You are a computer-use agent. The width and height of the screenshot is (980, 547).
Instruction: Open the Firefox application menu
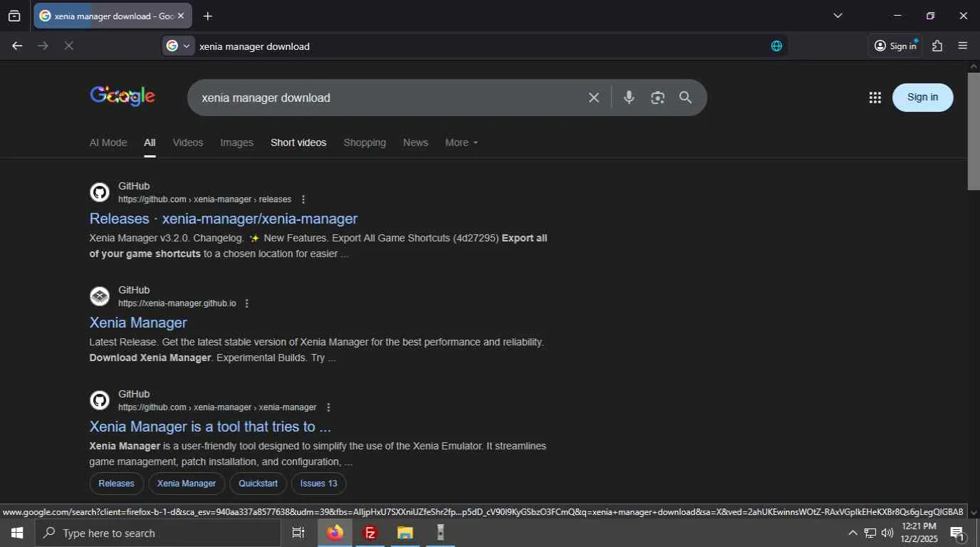pyautogui.click(x=963, y=46)
